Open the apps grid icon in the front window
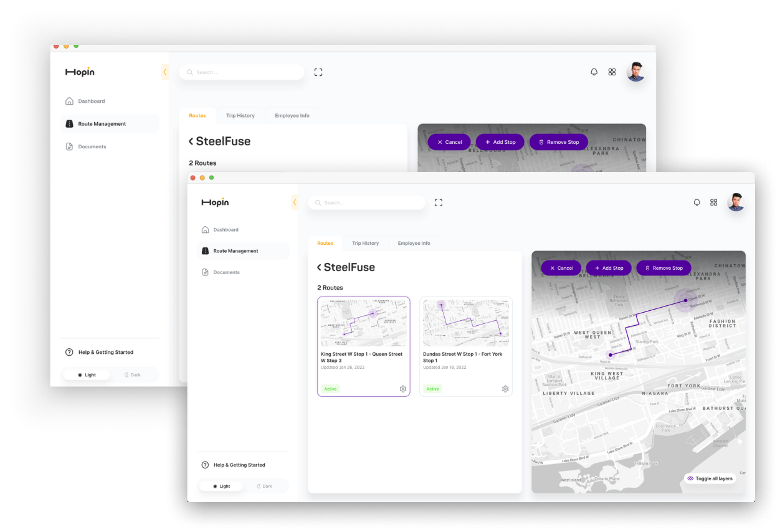The width and height of the screenshot is (780, 532). pos(714,202)
